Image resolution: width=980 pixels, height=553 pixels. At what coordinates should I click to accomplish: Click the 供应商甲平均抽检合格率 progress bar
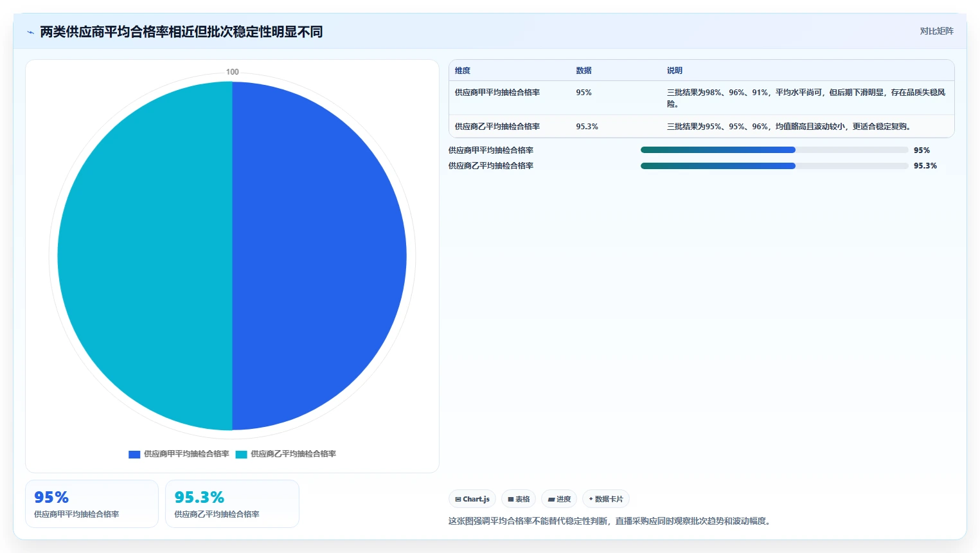[774, 150]
